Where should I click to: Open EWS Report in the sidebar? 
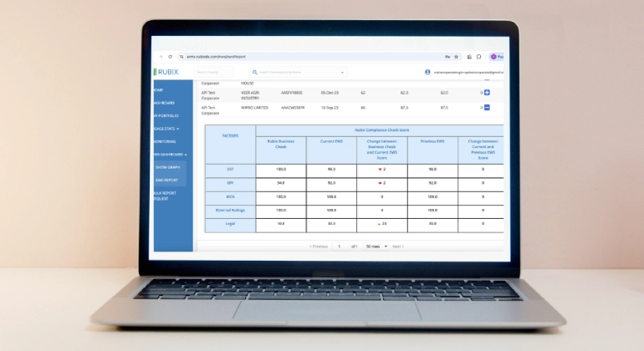tap(168, 180)
